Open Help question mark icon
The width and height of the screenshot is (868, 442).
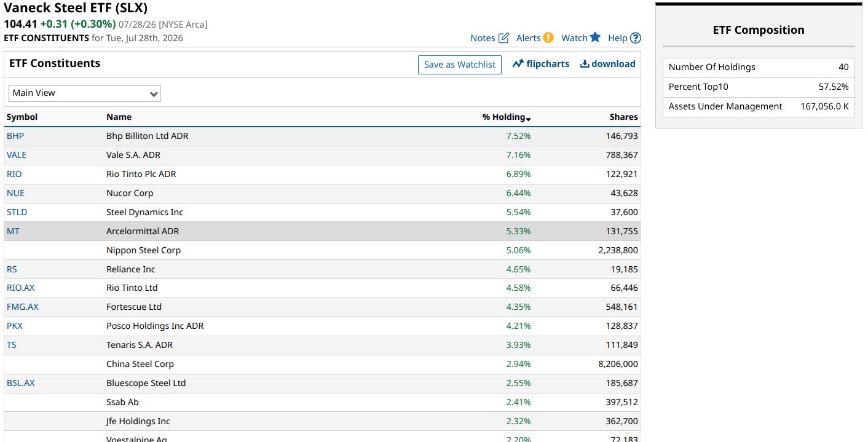coord(636,38)
